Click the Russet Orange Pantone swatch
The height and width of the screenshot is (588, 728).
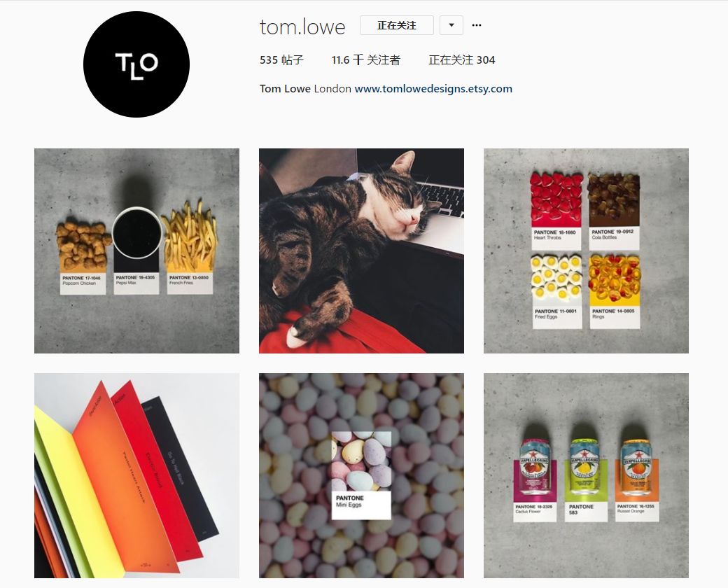(x=636, y=512)
